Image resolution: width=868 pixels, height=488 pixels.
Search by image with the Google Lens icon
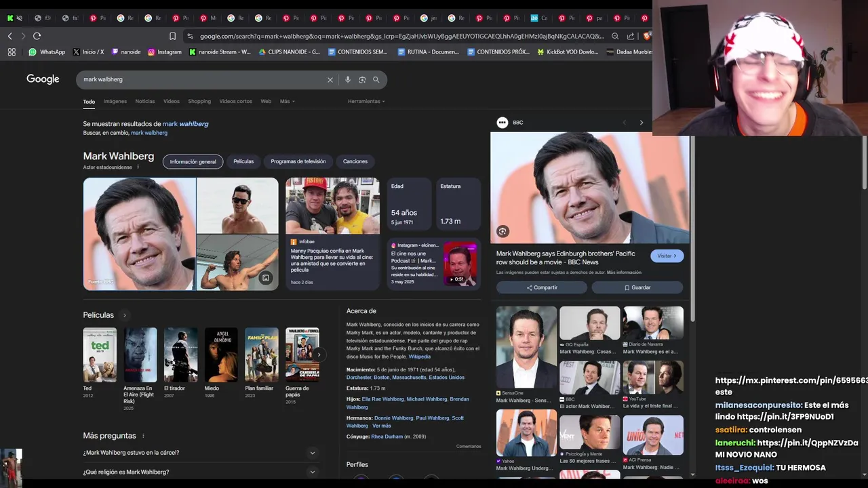click(x=362, y=80)
